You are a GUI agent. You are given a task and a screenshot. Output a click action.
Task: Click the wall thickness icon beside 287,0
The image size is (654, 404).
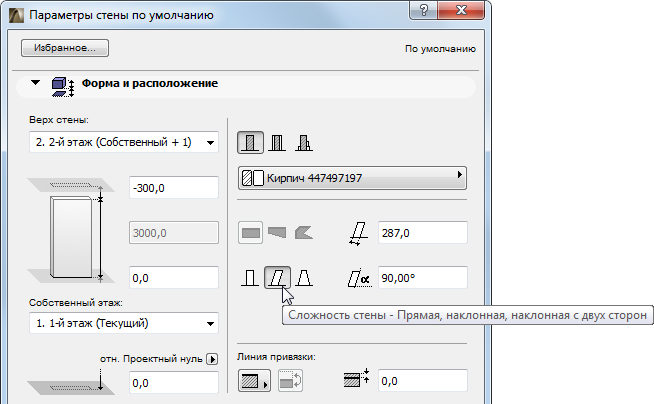click(x=358, y=233)
